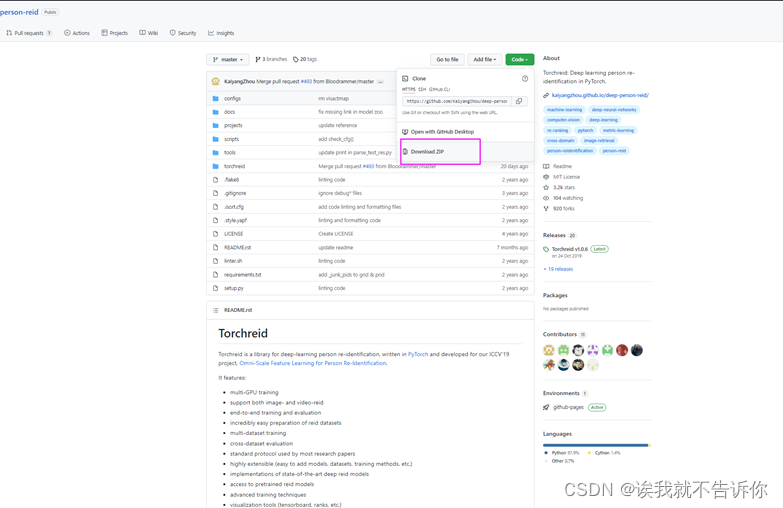The width and height of the screenshot is (783, 508).
Task: Visit the kaiyangzhou.github.io project link
Action: 600,95
